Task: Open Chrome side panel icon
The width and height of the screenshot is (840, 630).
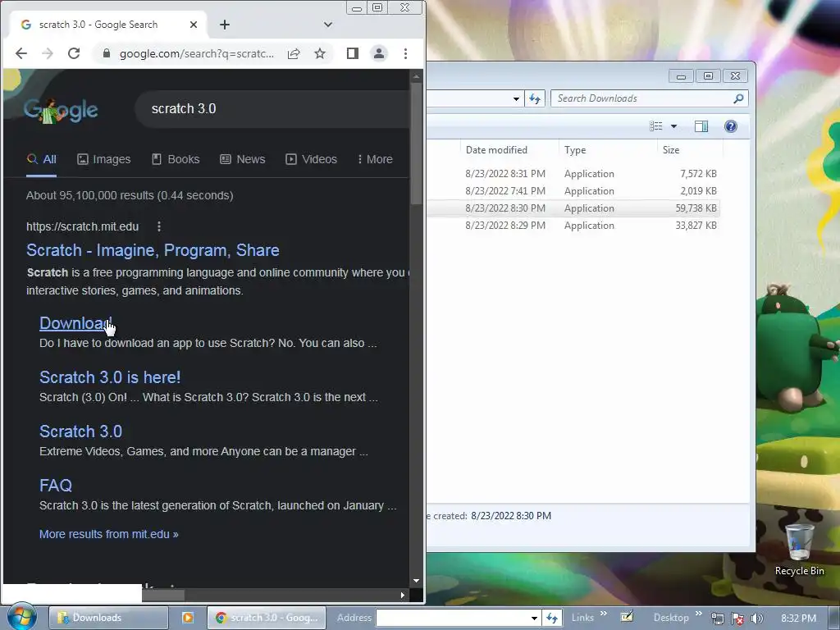Action: 353,53
